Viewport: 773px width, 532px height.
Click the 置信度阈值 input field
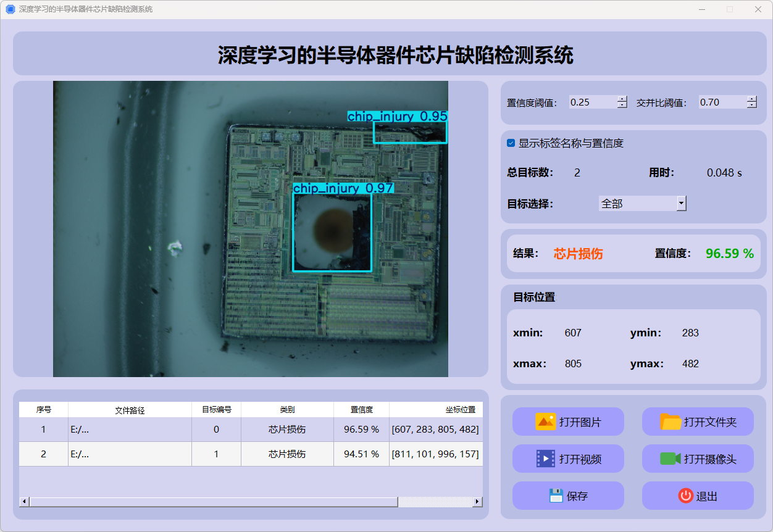pos(592,102)
